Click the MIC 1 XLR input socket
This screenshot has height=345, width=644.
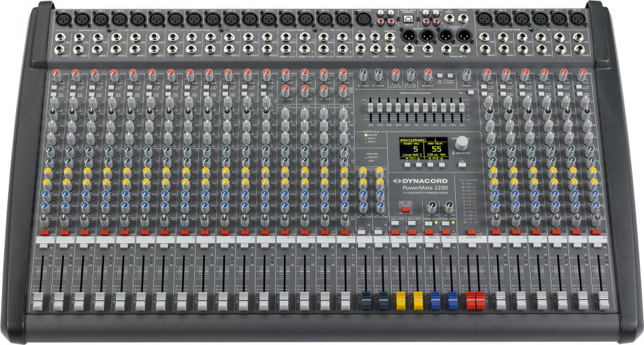[x=62, y=20]
